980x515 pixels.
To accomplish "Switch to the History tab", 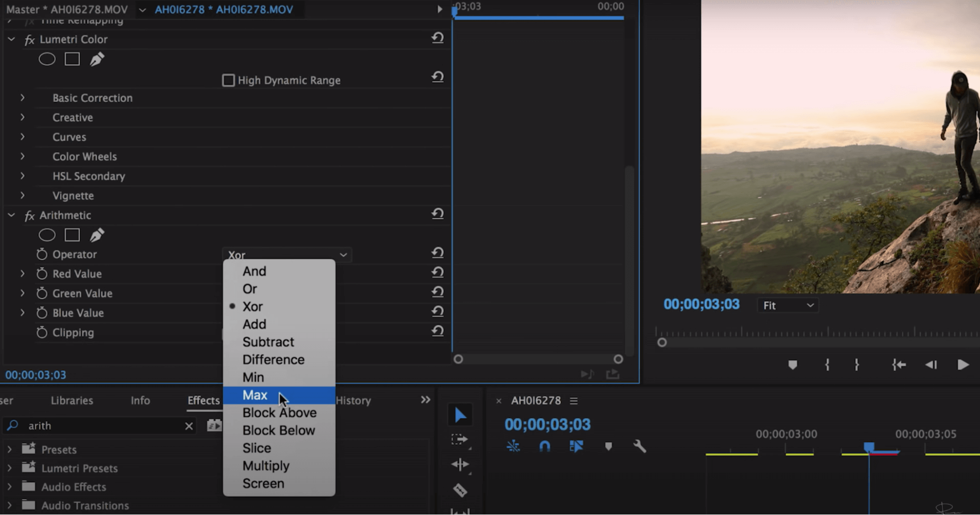I will point(353,400).
